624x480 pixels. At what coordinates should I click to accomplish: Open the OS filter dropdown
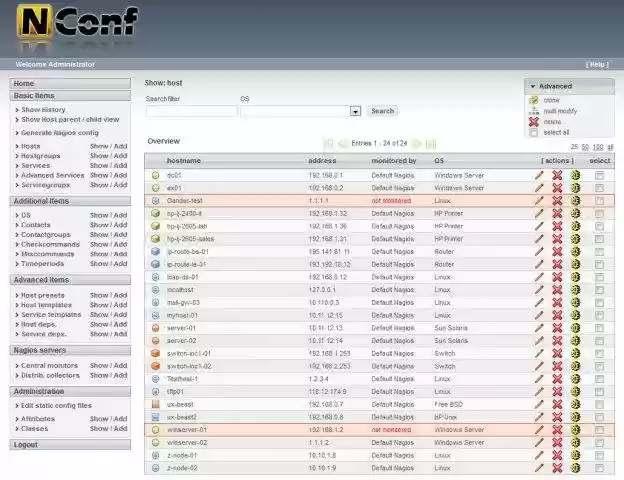tap(355, 111)
